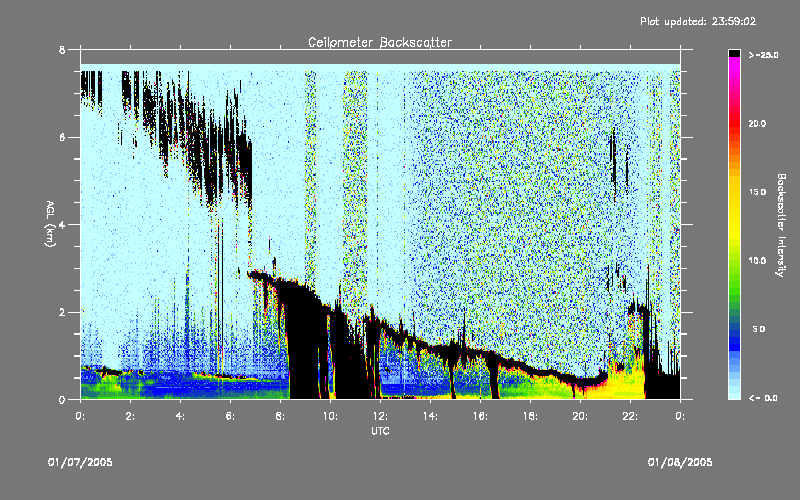The image size is (800, 500).
Task: Click the "2" km altitude tick label
Action: (x=62, y=312)
